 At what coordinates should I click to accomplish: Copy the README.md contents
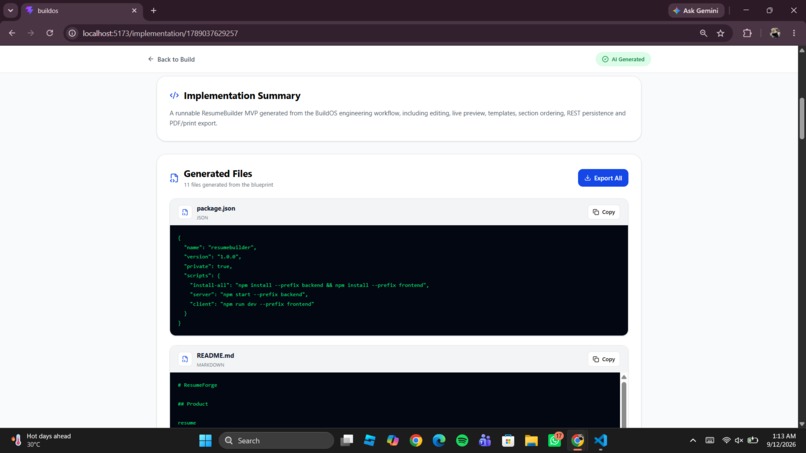coord(603,359)
